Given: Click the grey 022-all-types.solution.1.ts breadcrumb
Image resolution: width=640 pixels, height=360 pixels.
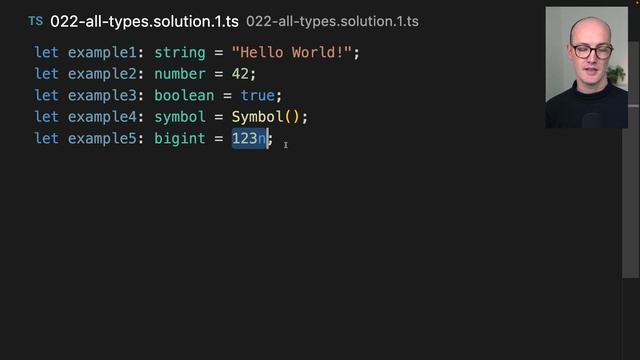Looking at the screenshot, I should click(x=332, y=22).
